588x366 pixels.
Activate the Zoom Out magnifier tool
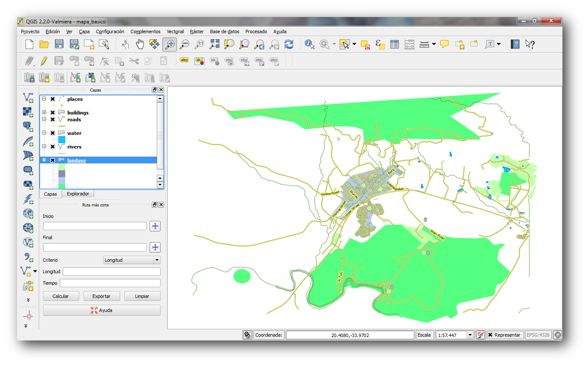[184, 44]
